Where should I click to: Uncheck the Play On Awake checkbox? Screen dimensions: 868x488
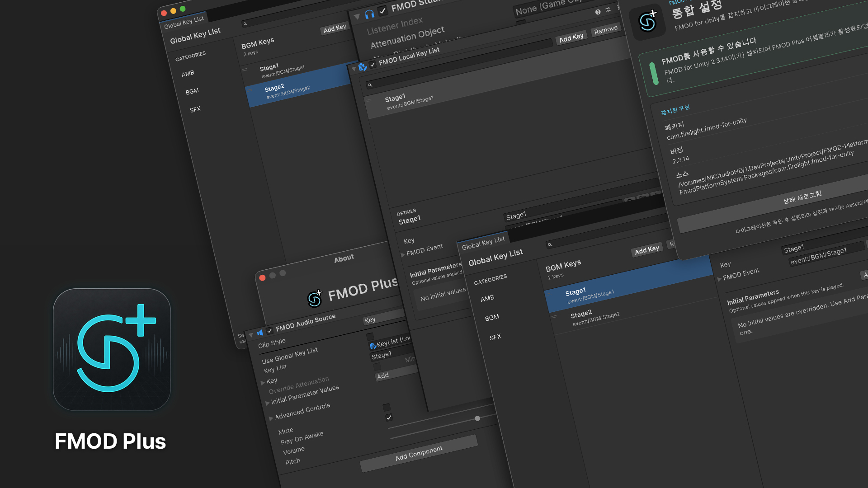389,418
